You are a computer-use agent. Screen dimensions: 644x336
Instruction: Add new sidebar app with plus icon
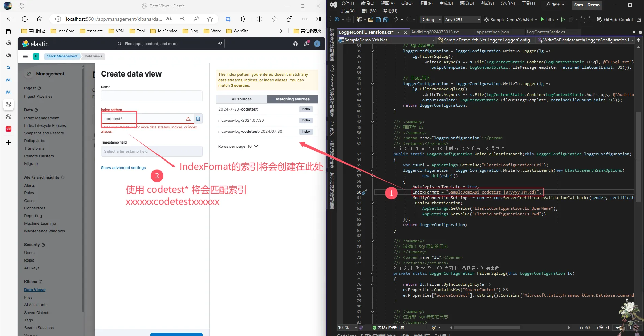pos(9,143)
